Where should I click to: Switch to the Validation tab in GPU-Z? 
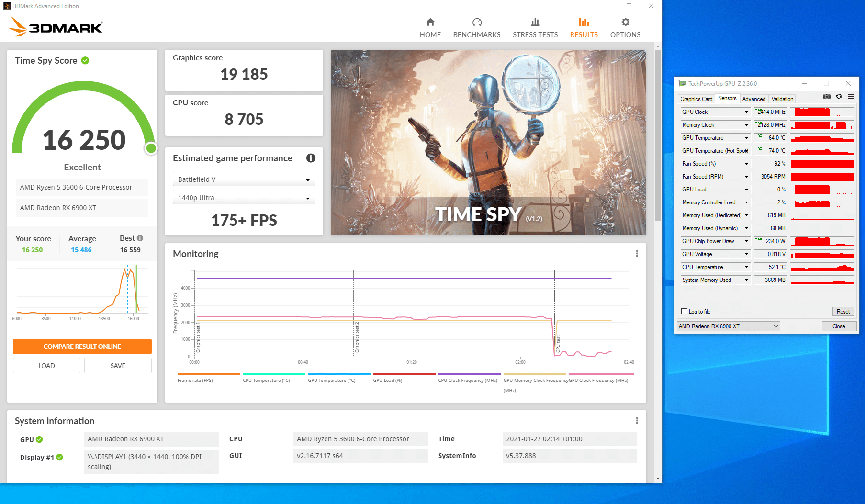pos(782,99)
